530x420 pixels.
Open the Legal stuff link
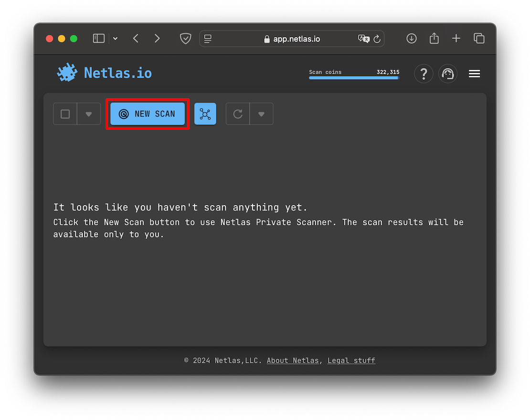click(351, 360)
